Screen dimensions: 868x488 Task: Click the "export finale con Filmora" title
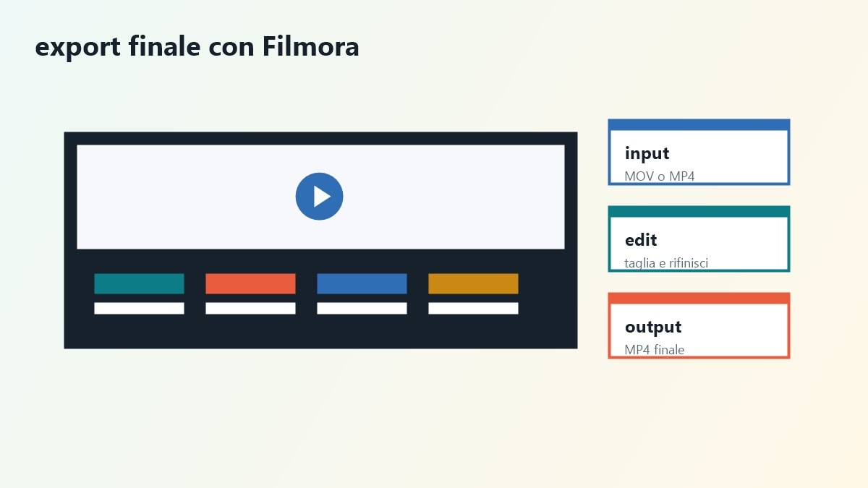coord(197,47)
